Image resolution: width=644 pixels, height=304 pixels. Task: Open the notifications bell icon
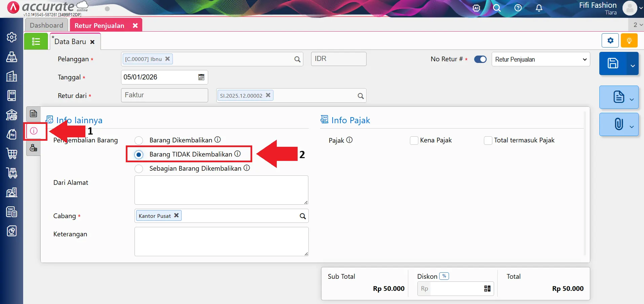(x=539, y=8)
